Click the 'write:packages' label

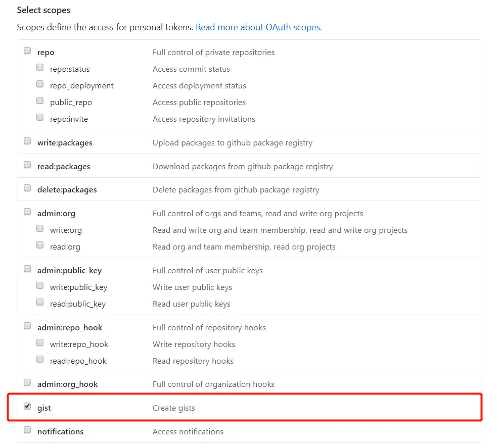65,143
